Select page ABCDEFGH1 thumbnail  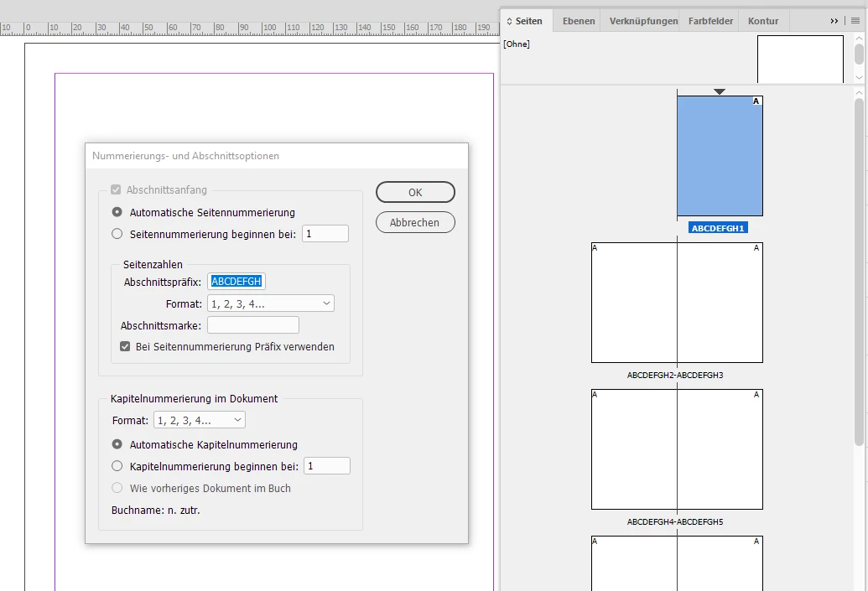(720, 156)
